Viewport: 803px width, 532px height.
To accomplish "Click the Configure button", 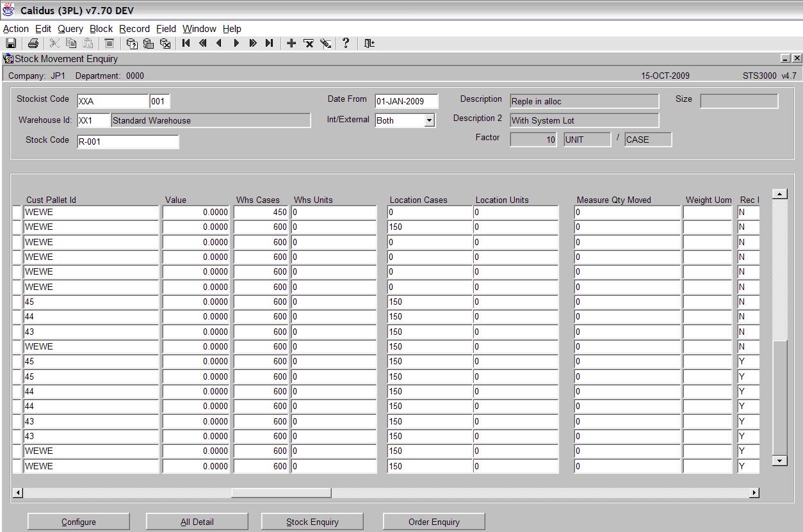I will (79, 522).
